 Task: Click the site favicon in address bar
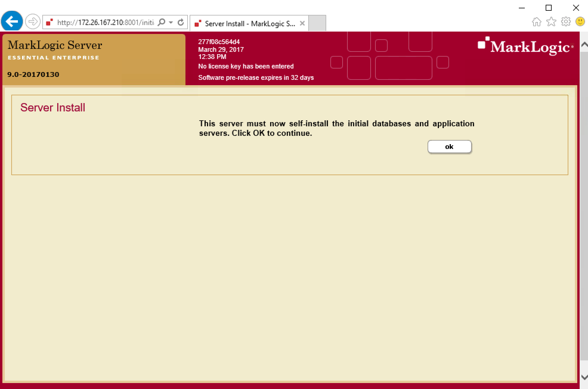point(49,22)
